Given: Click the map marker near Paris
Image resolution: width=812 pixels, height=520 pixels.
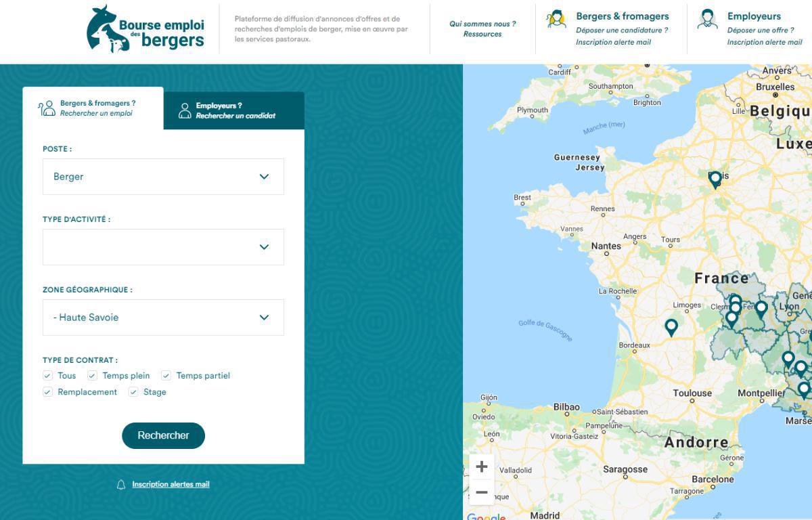Looking at the screenshot, I should pyautogui.click(x=715, y=178).
